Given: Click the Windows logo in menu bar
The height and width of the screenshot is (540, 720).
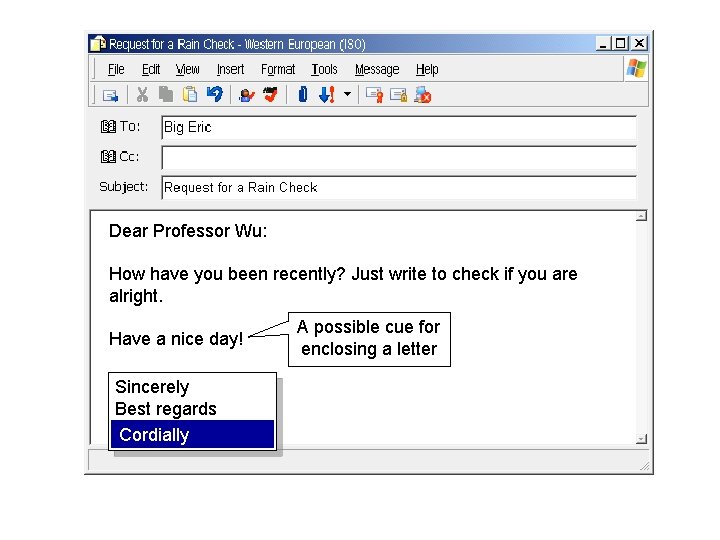Looking at the screenshot, I should coord(636,69).
